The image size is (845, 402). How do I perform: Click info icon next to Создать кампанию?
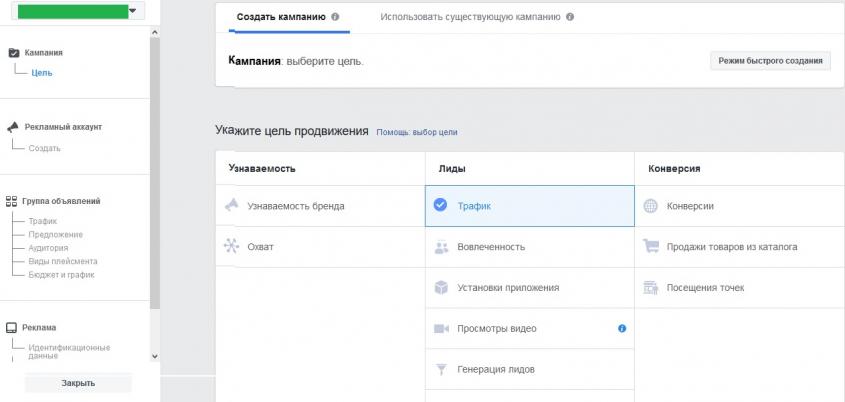click(335, 17)
